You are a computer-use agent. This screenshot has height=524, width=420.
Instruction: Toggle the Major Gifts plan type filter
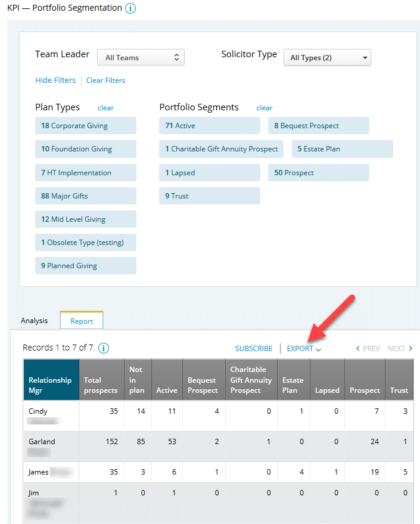coord(86,196)
